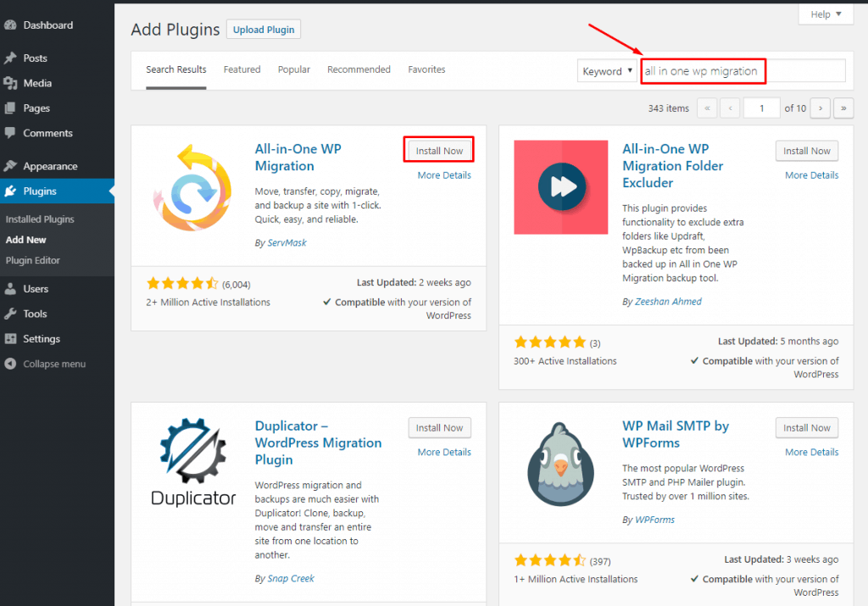Click the Collapse menu arrow icon
This screenshot has width=868, height=606.
pos(10,364)
